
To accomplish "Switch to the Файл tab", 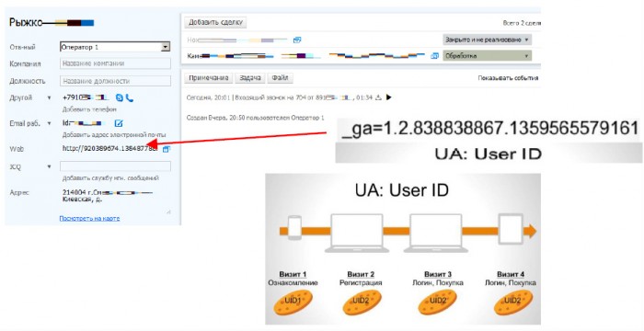I will click(280, 78).
